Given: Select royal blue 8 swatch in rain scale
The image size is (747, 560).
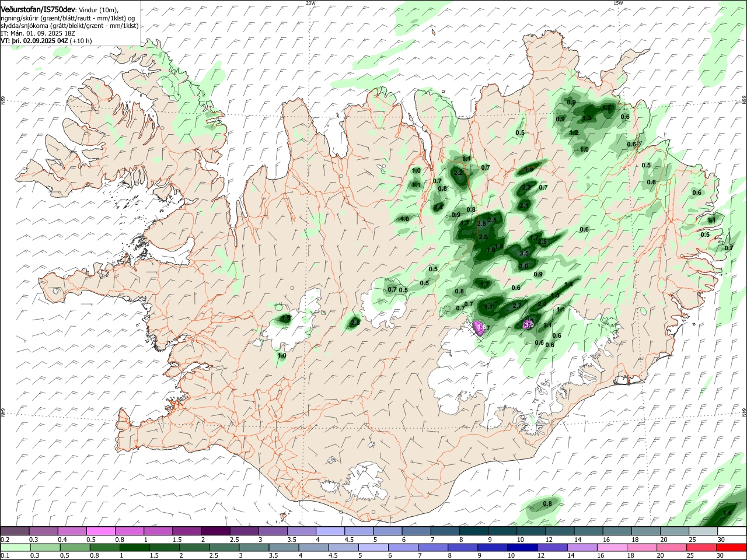Looking at the screenshot, I should 462,547.
